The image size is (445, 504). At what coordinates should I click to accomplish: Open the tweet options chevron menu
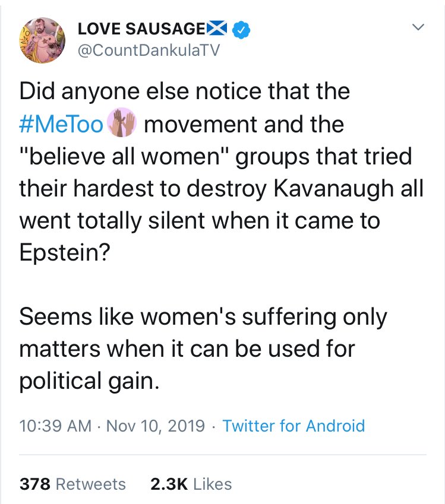(418, 28)
